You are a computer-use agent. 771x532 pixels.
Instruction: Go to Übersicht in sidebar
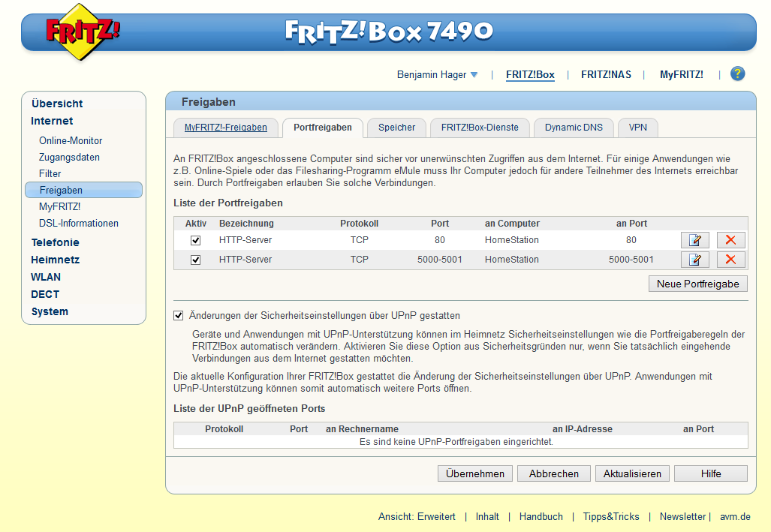57,104
